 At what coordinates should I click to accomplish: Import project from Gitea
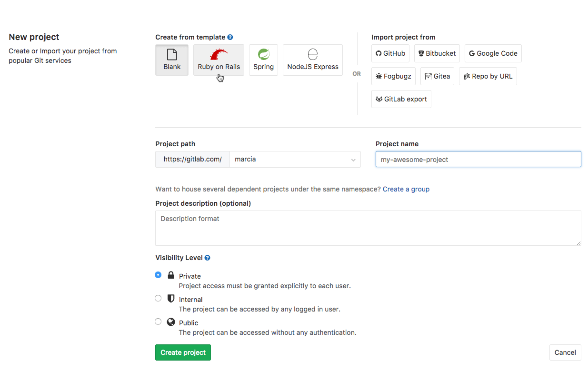click(x=437, y=76)
